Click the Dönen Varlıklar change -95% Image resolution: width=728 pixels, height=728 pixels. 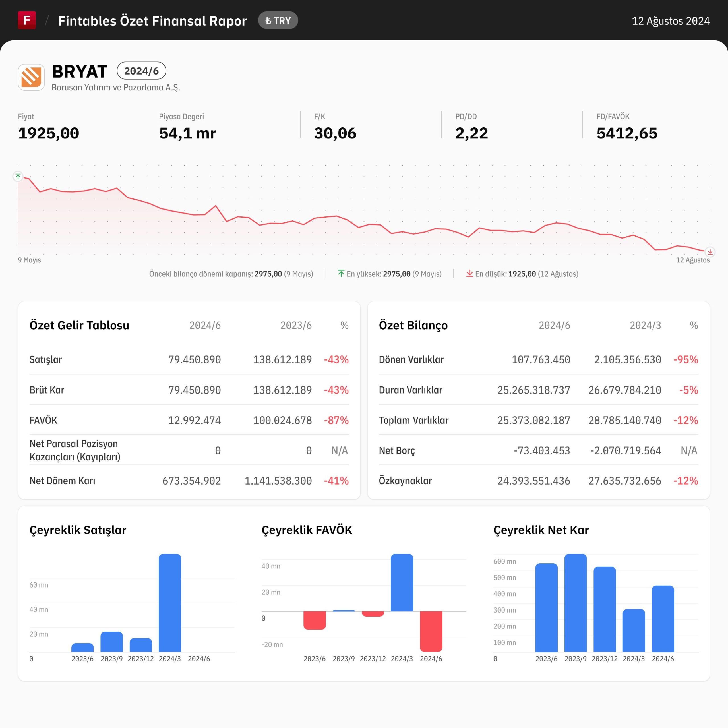pos(686,359)
